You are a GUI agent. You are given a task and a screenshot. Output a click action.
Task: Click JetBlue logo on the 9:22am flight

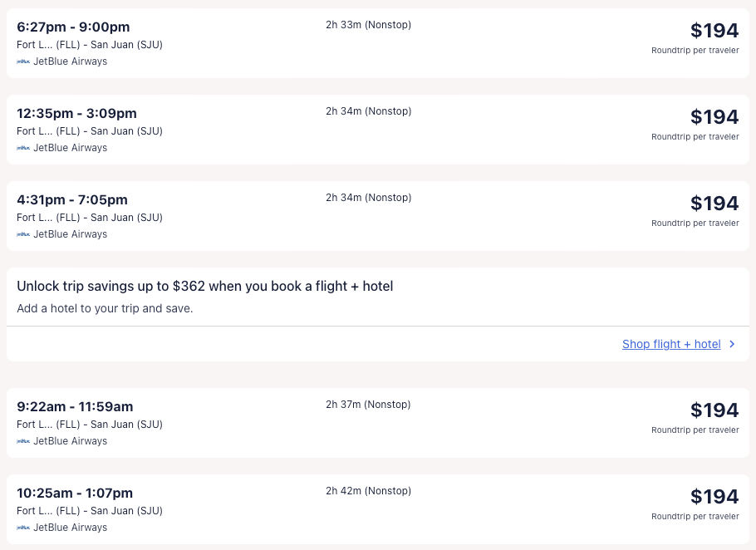tap(23, 441)
